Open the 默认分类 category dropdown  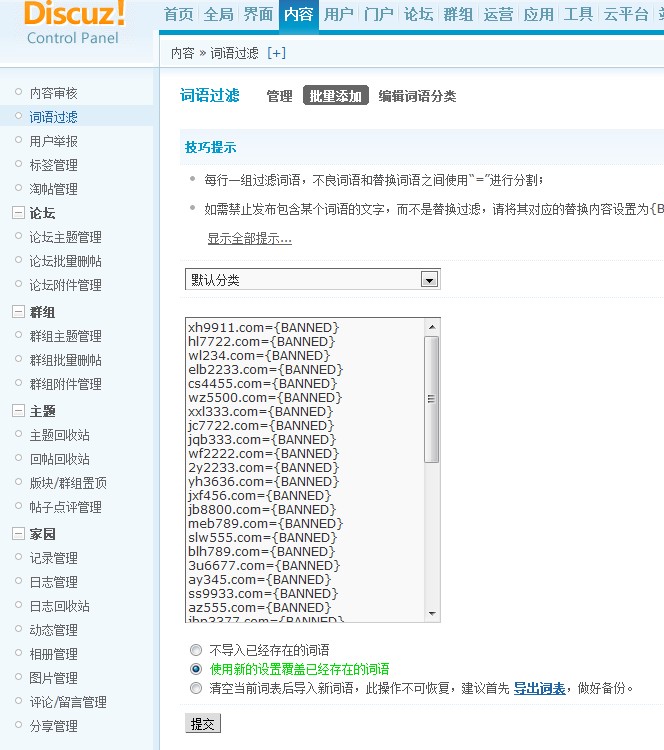pos(312,279)
